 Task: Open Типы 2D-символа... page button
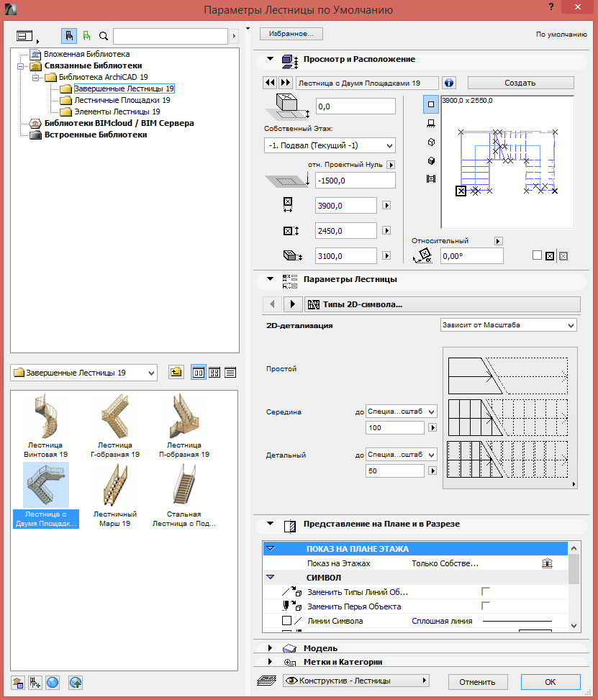pyautogui.click(x=442, y=304)
